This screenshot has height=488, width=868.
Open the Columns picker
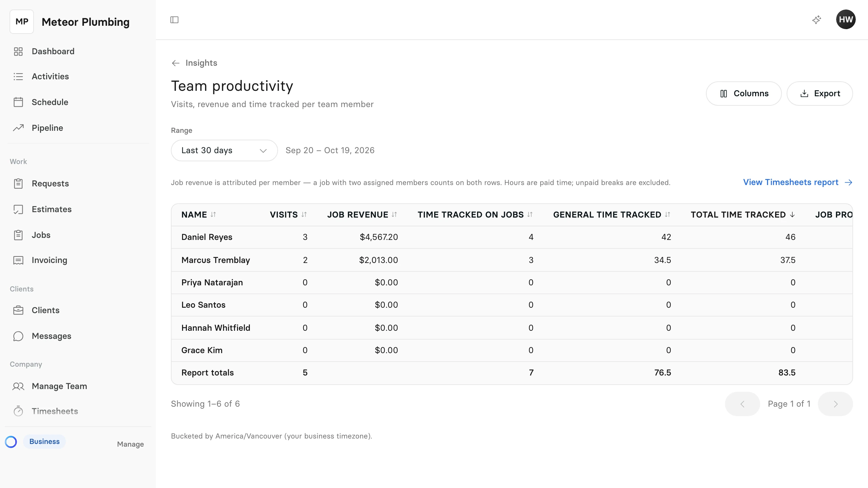[744, 94]
